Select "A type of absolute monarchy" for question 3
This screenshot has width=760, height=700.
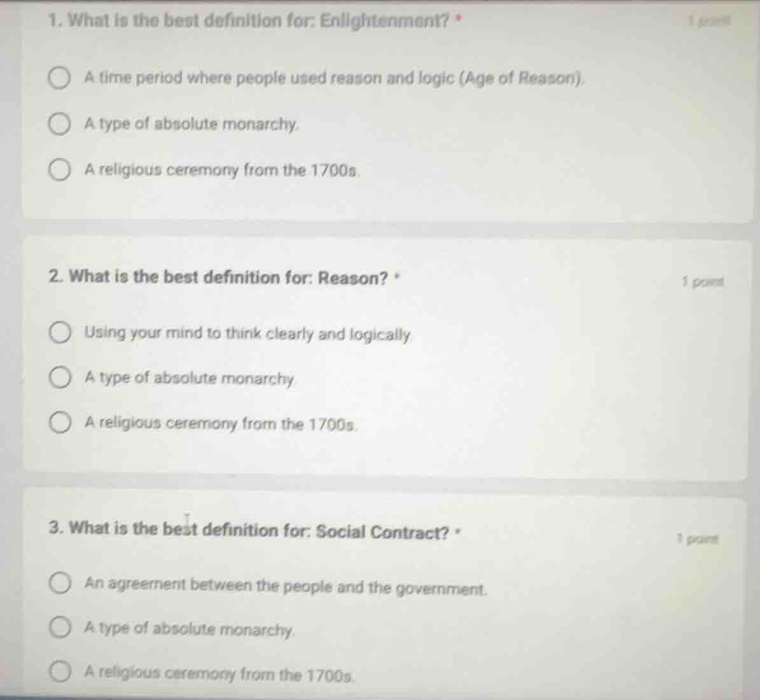(x=60, y=628)
